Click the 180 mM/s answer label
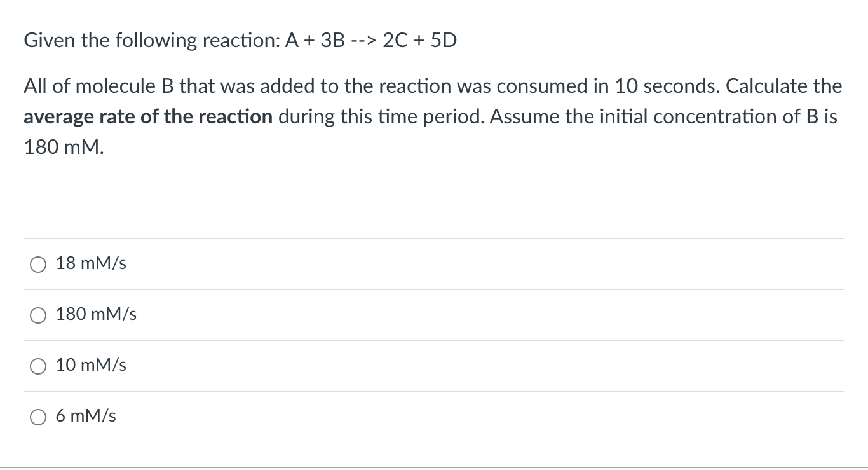This screenshot has width=868, height=470. [96, 314]
